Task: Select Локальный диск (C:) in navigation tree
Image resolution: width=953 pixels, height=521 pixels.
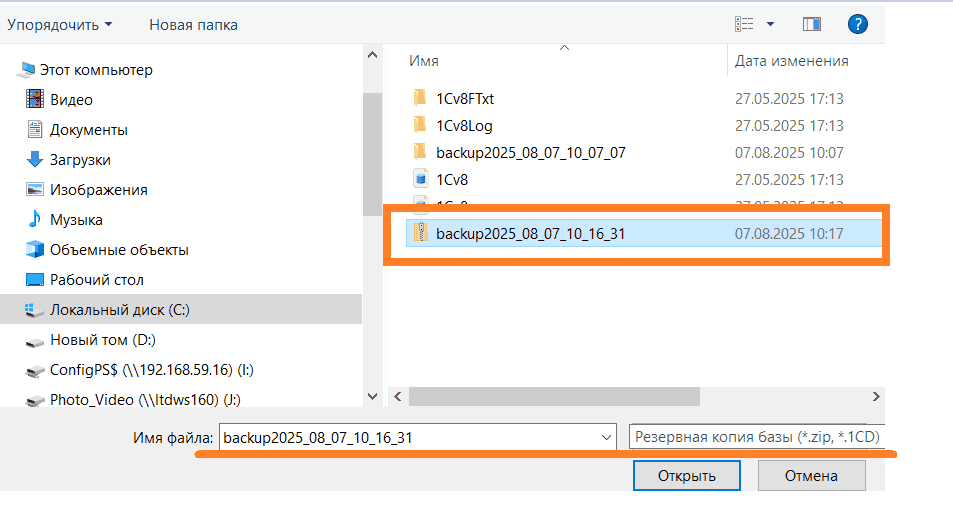Action: point(120,309)
